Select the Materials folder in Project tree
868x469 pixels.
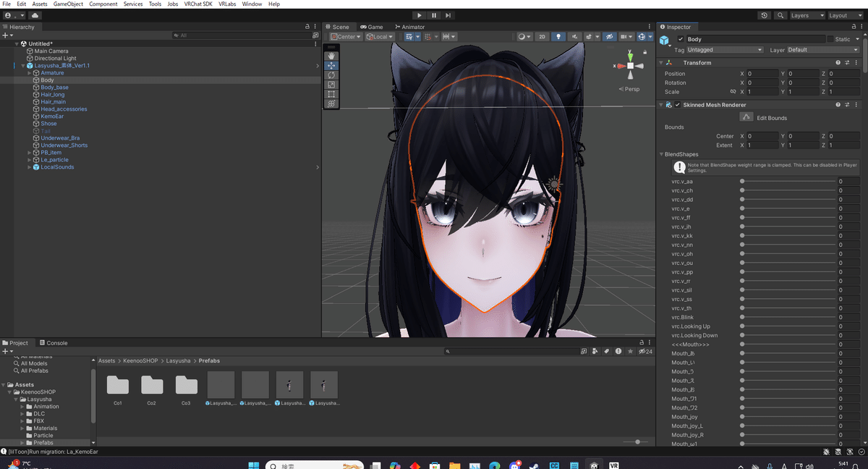click(45, 428)
